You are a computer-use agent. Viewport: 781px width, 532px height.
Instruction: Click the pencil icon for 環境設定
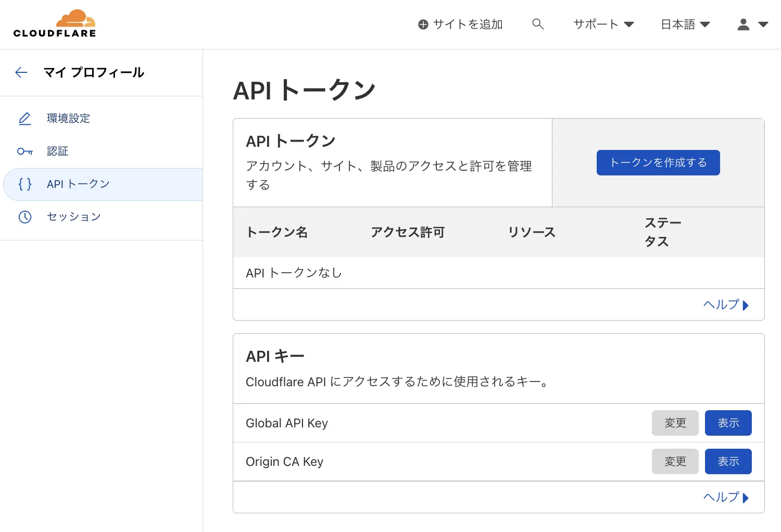(24, 119)
